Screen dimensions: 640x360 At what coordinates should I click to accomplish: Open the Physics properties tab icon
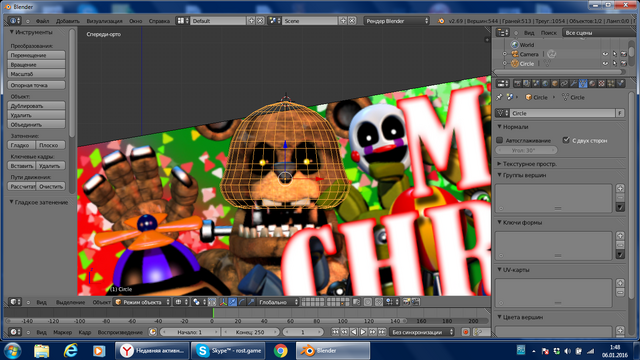pos(620,84)
